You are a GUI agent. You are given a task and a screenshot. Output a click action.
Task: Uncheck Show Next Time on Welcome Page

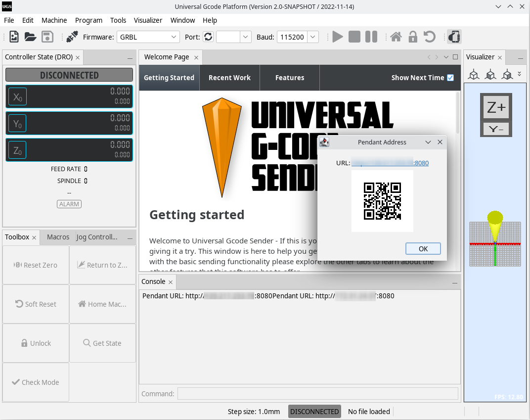(450, 77)
